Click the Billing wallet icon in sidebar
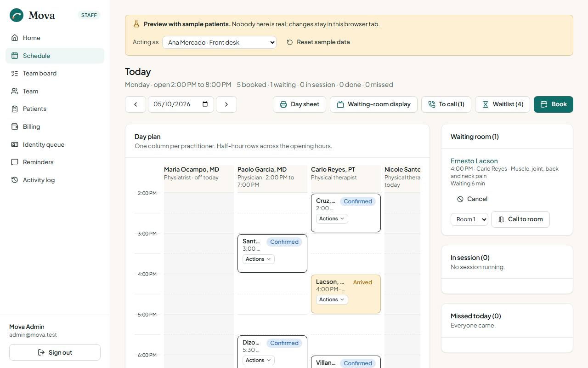The height and width of the screenshot is (368, 588). [15, 126]
